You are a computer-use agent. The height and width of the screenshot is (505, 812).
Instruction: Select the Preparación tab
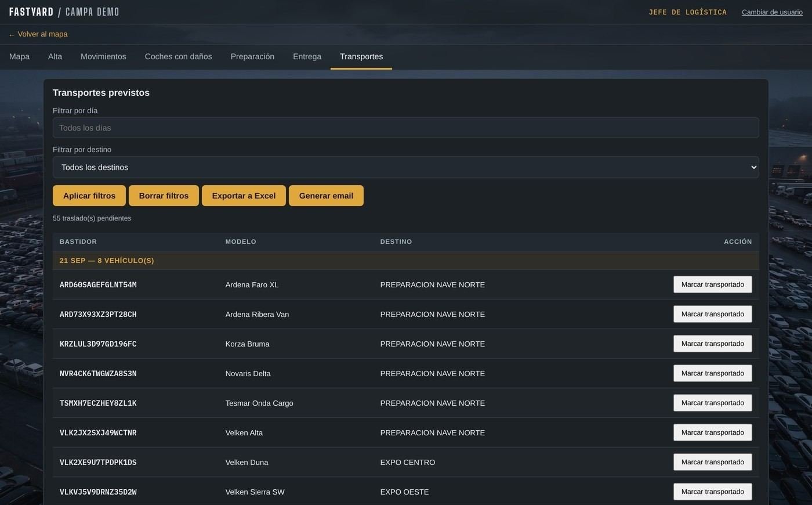(x=252, y=57)
